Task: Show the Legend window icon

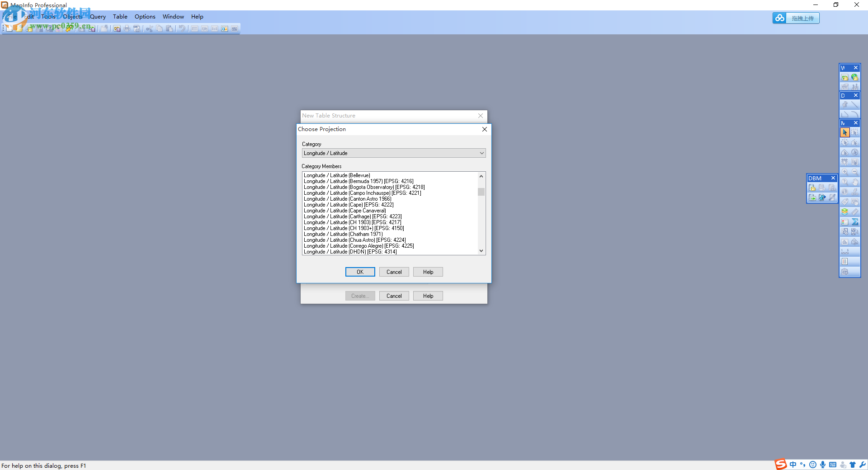Action: click(844, 222)
